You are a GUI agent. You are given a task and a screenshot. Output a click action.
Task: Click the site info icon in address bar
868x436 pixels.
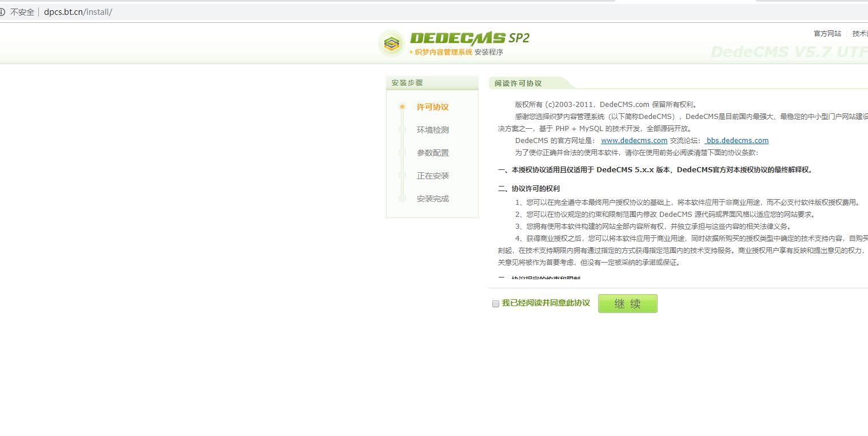(2, 12)
